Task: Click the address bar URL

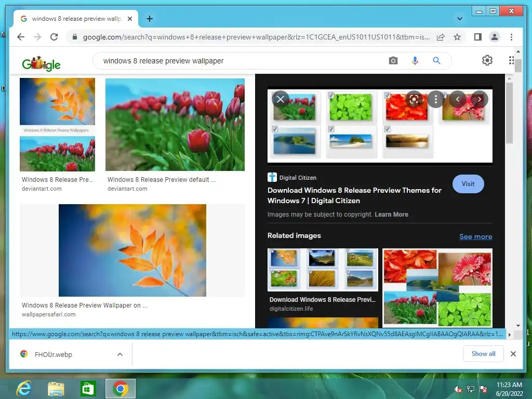Action: coord(256,37)
